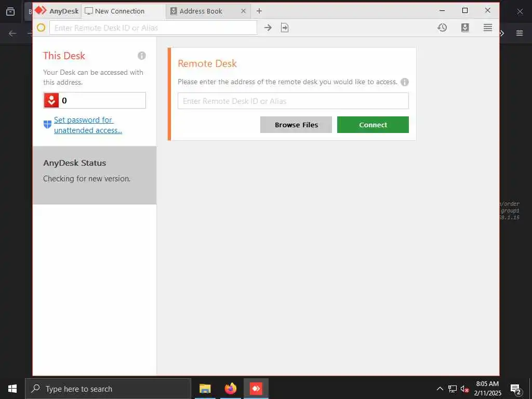Switch to the New Connection tab
Viewport: 532px width, 399px height.
(x=124, y=11)
